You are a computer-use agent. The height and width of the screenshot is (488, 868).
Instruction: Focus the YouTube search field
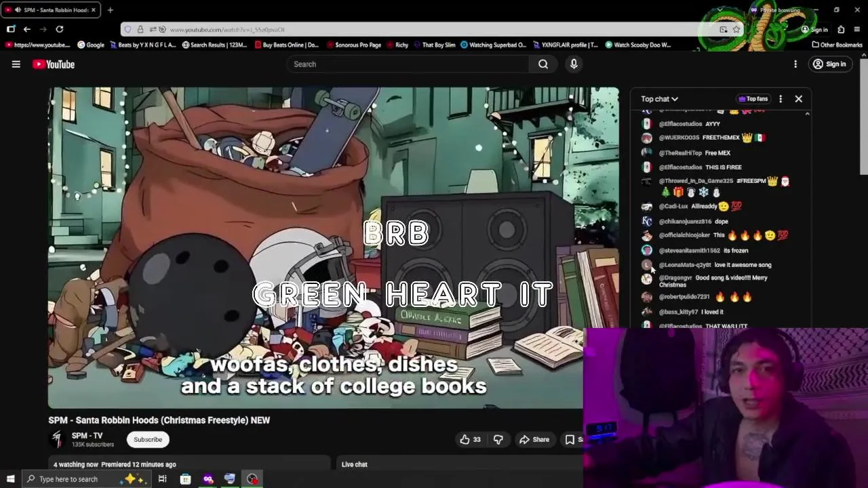tap(408, 64)
